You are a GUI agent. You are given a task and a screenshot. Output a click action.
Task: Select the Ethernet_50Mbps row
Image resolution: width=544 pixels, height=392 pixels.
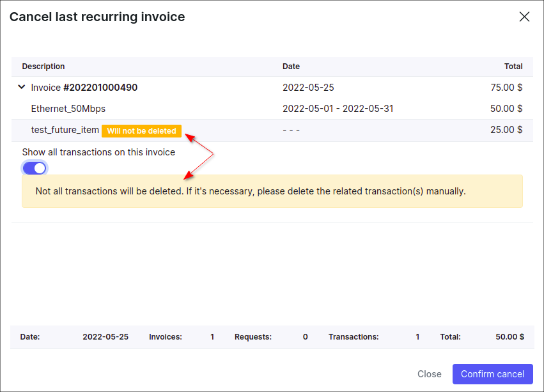[68, 109]
